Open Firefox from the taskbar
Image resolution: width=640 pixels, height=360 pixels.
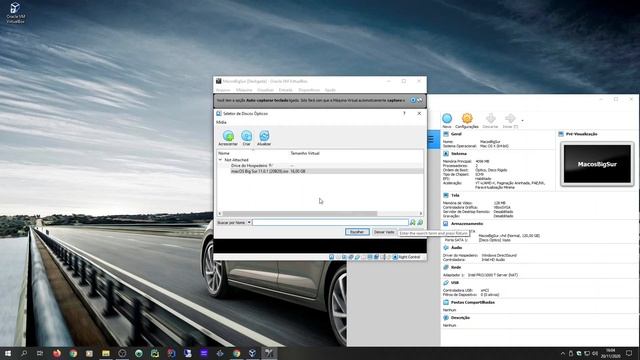click(x=57, y=353)
